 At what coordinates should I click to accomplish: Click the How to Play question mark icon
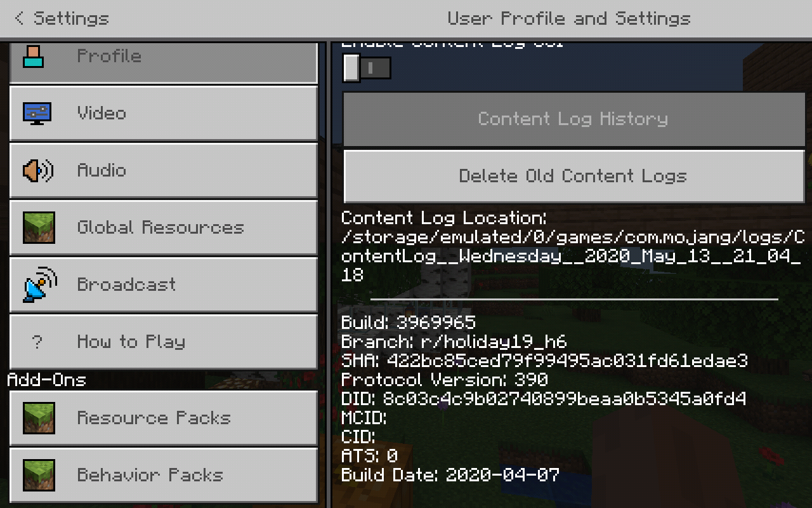click(x=37, y=342)
